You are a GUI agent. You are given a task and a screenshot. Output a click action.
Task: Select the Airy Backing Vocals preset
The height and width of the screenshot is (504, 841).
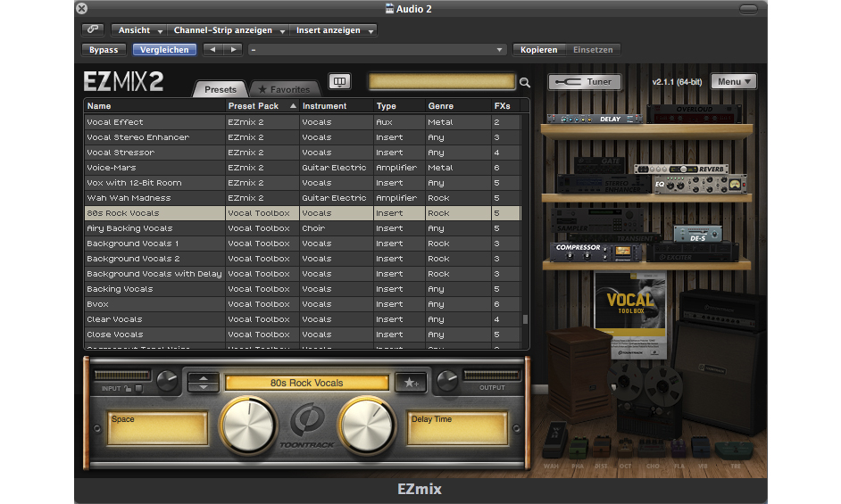click(303, 228)
